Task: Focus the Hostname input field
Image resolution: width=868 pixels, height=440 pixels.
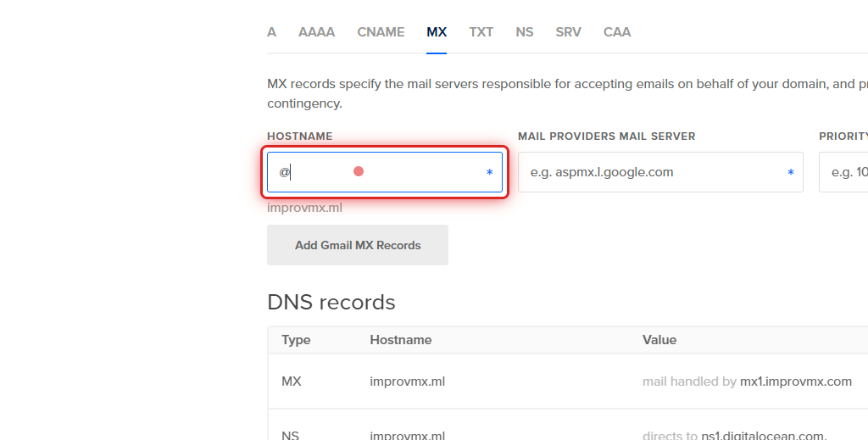Action: 385,172
